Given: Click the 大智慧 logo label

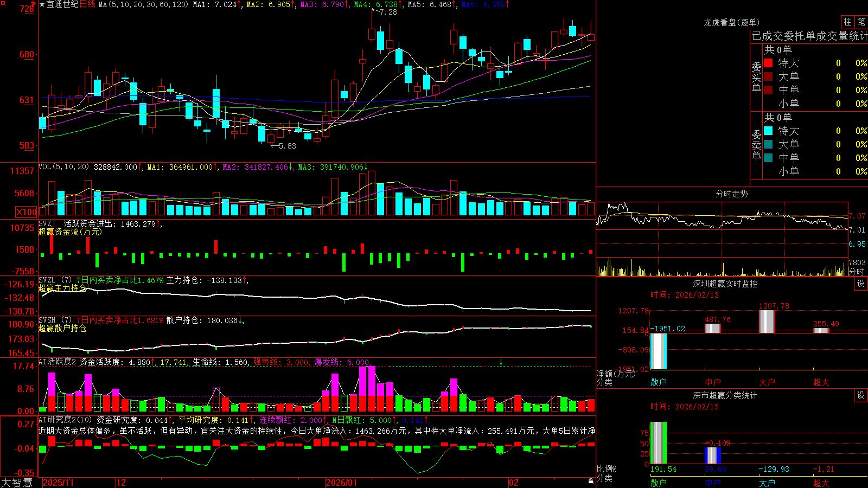Looking at the screenshot, I should pyautogui.click(x=17, y=482).
